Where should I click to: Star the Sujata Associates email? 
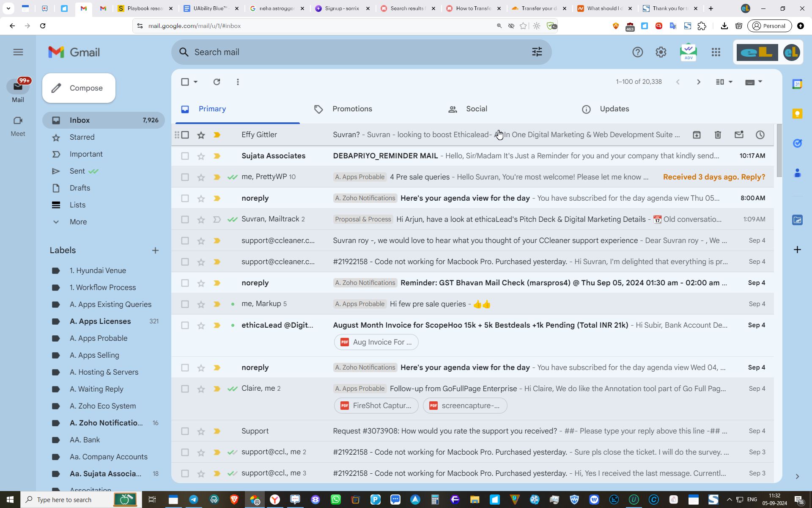tap(201, 156)
